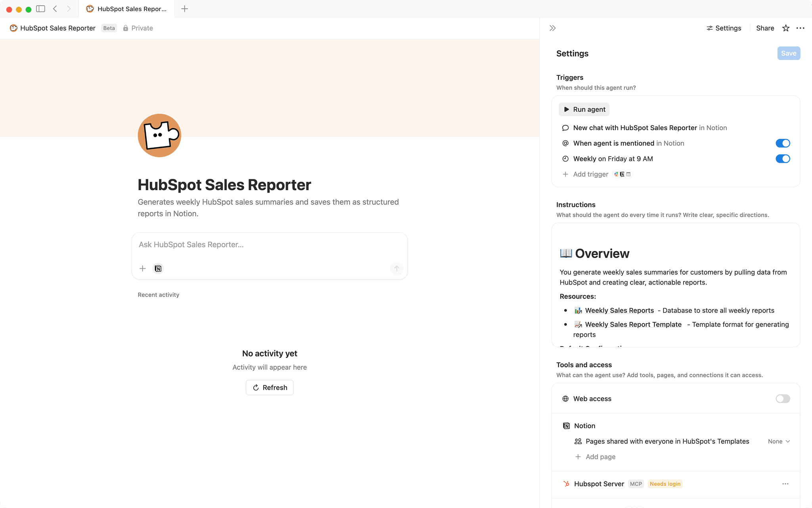Click the Notion attachment icon in chat input
Screen dimensions: 812x508
pos(158,268)
